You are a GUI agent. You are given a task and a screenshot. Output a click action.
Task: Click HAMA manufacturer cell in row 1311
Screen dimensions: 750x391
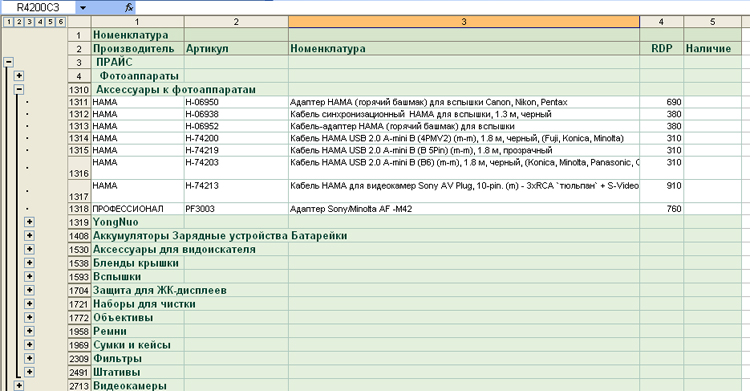point(138,102)
